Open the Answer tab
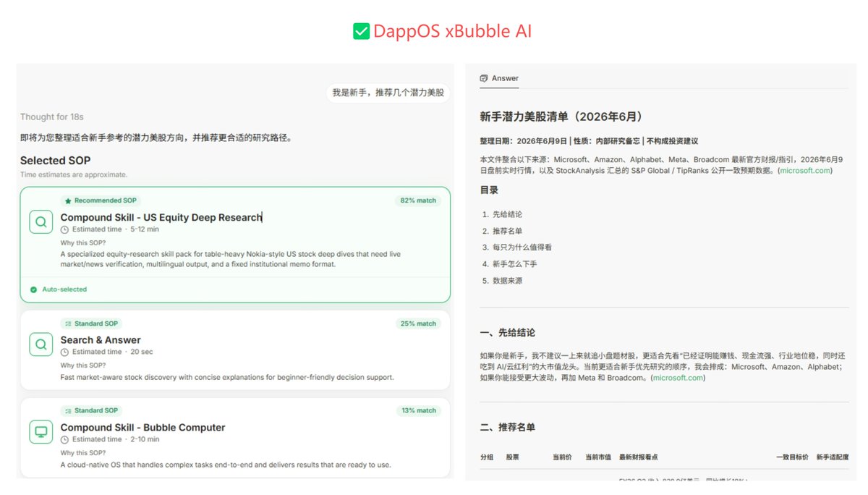 (x=499, y=78)
